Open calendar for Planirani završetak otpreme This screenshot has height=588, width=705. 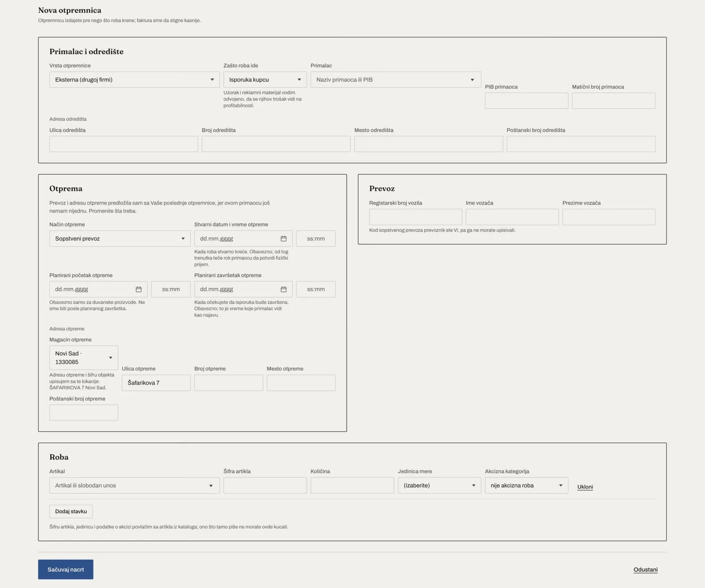click(x=283, y=289)
